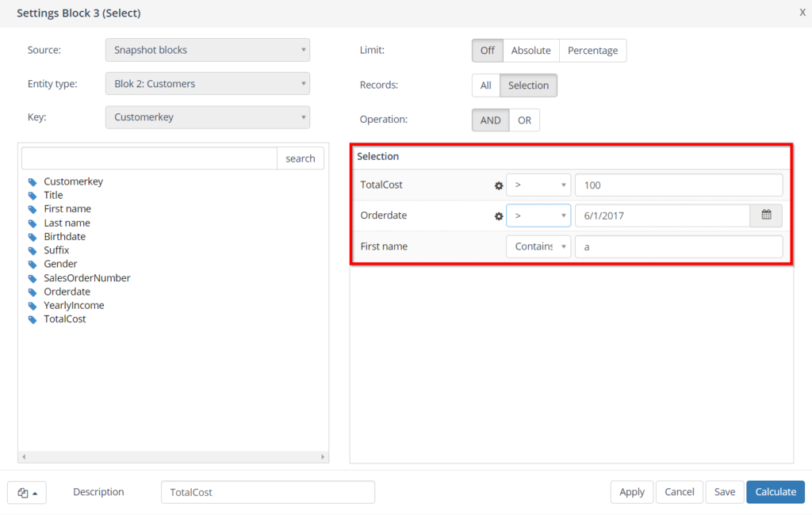Click the TotalCost row label in Selection
The image size is (812, 515).
point(381,185)
